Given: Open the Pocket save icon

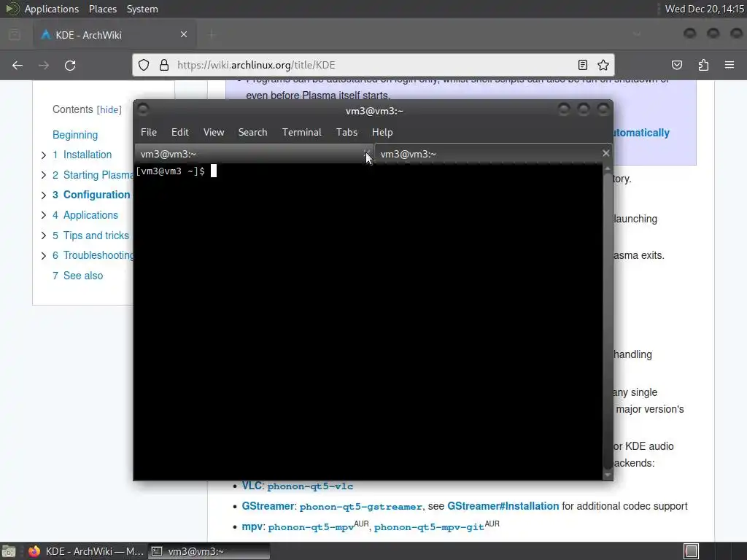Looking at the screenshot, I should 676,65.
